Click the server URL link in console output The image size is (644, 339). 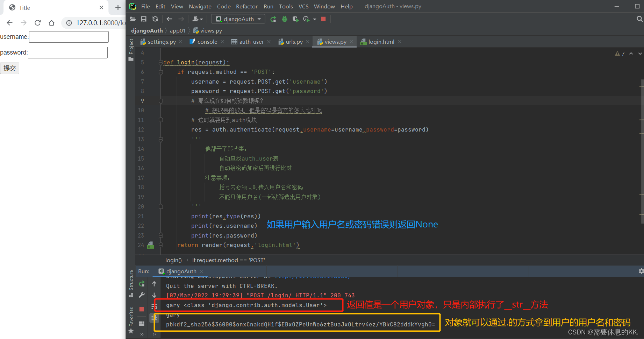coord(312,277)
